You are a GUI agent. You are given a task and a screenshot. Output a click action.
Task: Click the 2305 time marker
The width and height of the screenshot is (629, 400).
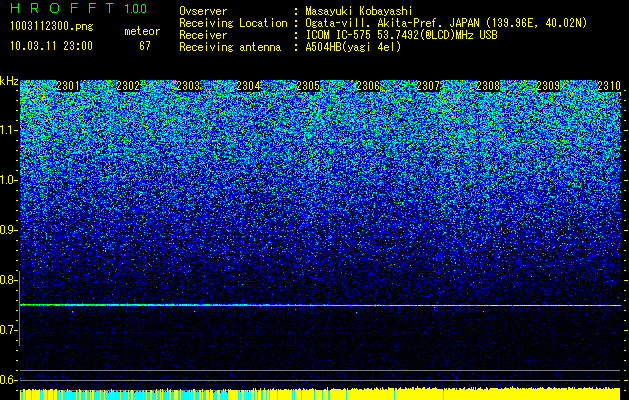[x=308, y=86]
